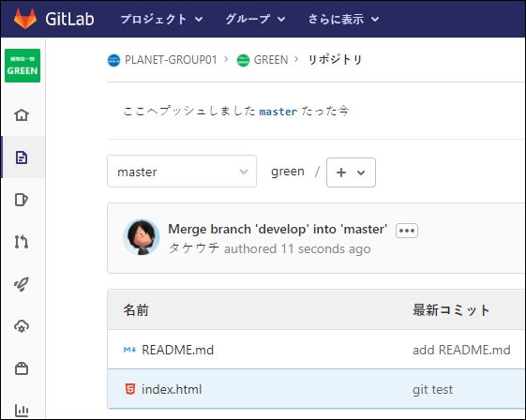Expand commit description ellipsis button
Viewport: 526px width, 420px height.
click(x=407, y=231)
